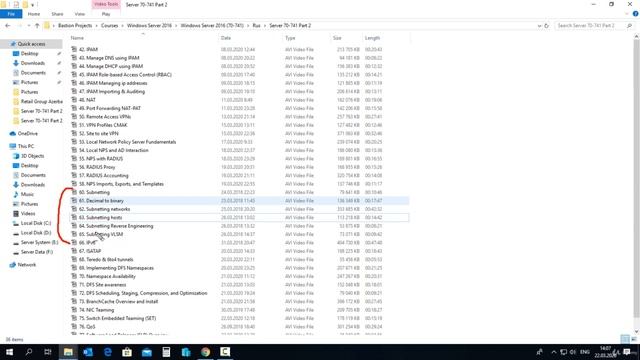This screenshot has height=360, width=640.
Task: Open Task View on taskbar
Action: pos(48,352)
